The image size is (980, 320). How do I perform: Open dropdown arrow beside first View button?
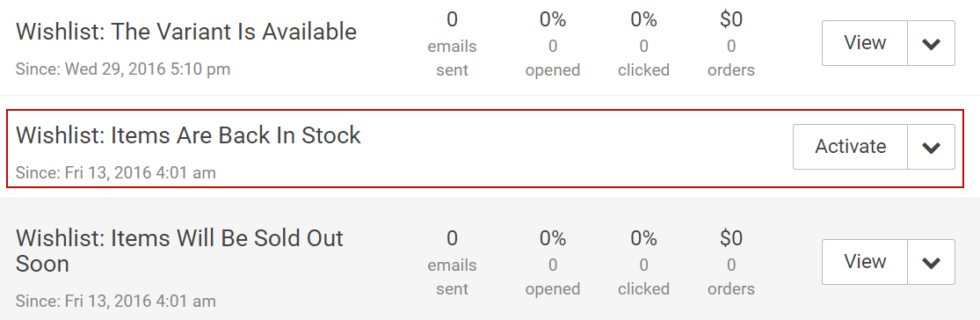tap(931, 43)
